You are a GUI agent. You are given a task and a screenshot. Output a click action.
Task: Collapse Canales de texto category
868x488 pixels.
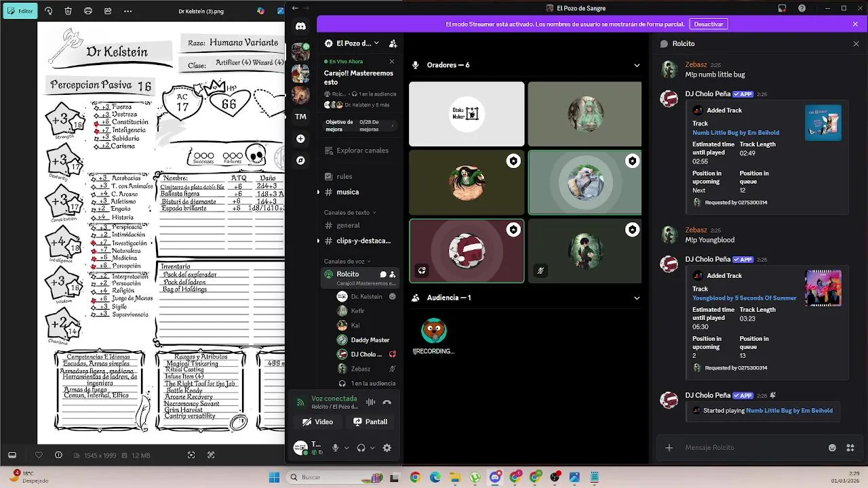pyautogui.click(x=349, y=213)
